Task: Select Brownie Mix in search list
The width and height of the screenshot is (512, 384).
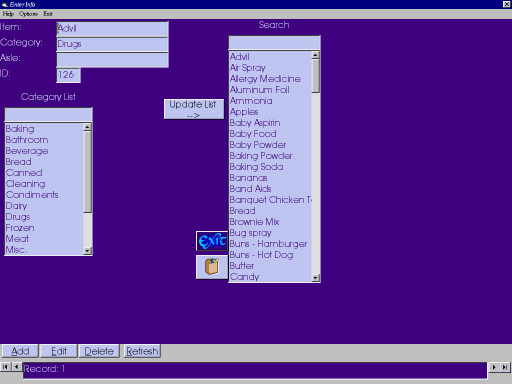Action: coord(270,222)
